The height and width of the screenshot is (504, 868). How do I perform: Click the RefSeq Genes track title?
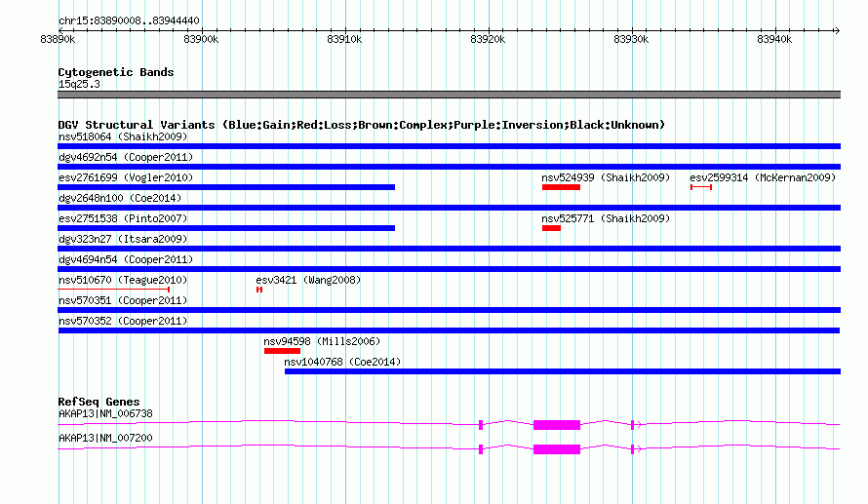(x=99, y=403)
